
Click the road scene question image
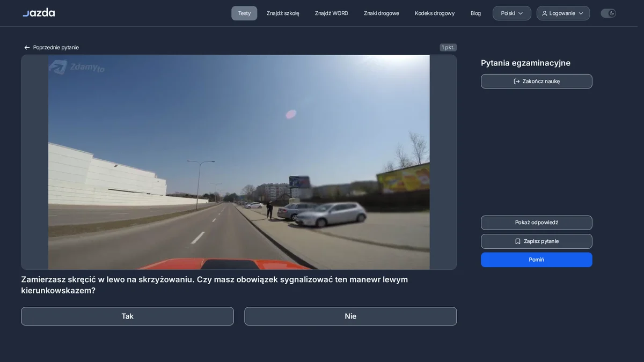tap(239, 162)
